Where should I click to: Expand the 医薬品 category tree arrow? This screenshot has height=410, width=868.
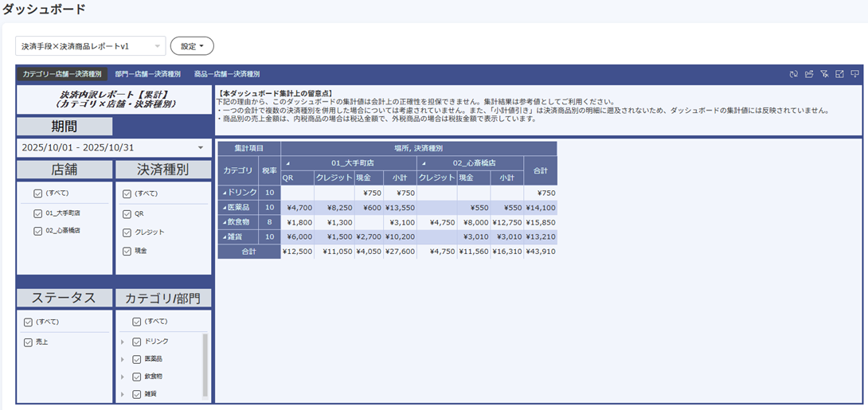tap(123, 359)
